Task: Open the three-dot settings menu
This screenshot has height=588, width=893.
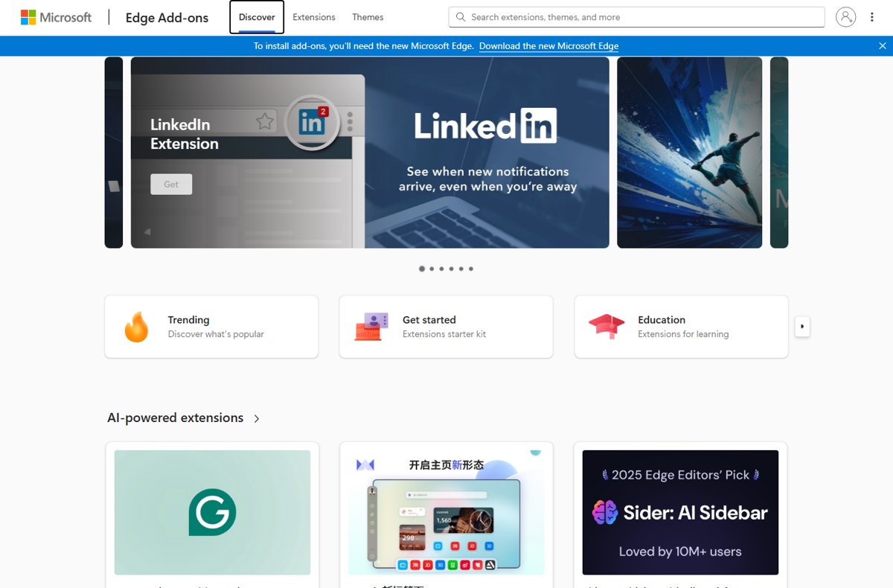Action: pyautogui.click(x=872, y=17)
